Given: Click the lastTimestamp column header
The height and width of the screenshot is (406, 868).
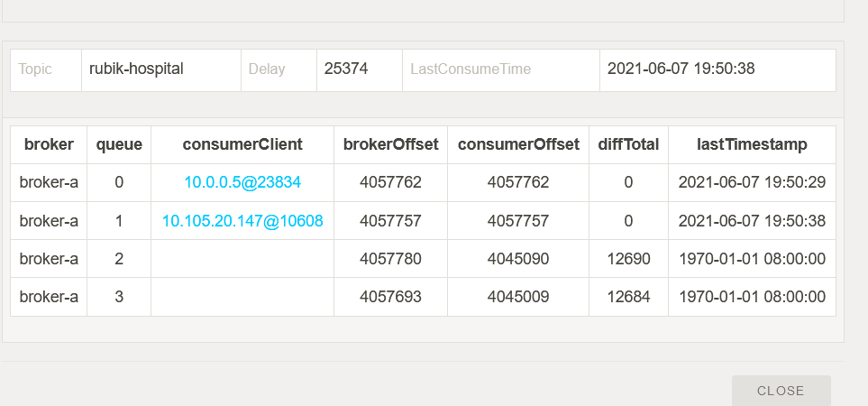Looking at the screenshot, I should coord(752,144).
